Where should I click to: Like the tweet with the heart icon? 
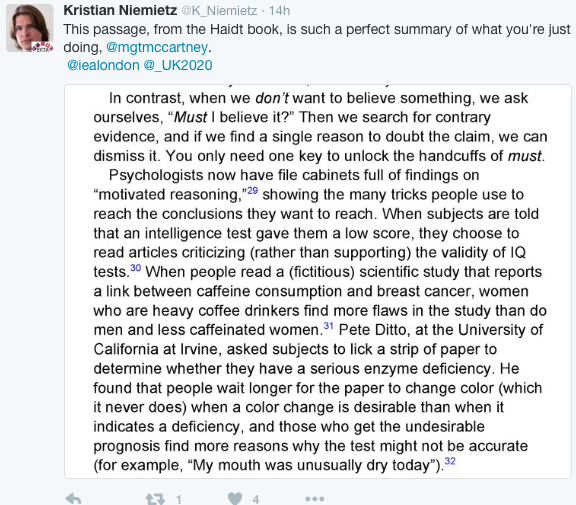235,498
